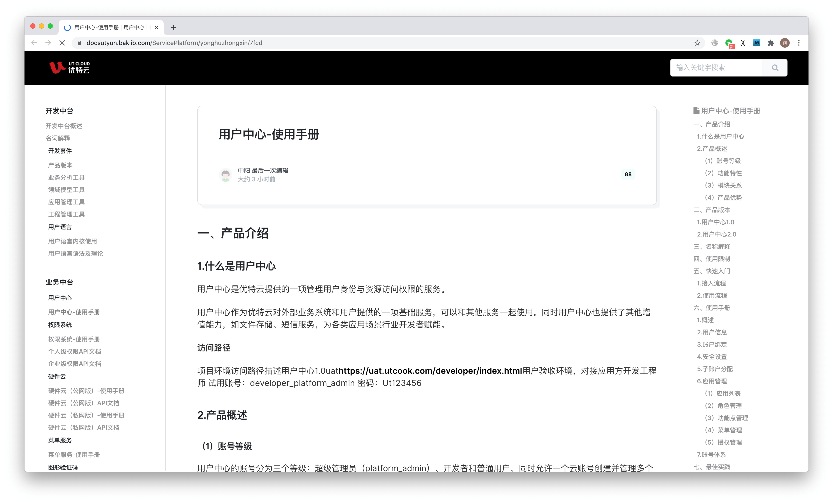The height and width of the screenshot is (504, 833).
Task: Jump to 6.应用管理 in outline
Action: (x=712, y=381)
